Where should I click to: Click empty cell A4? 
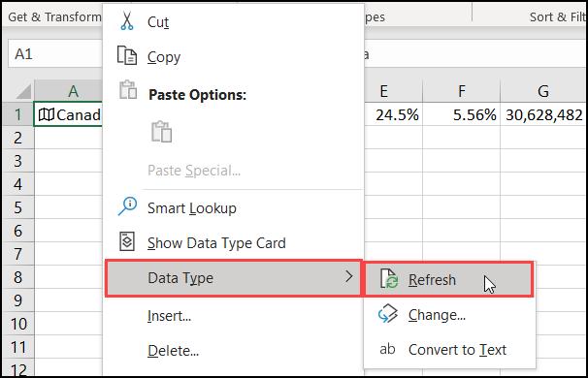[68, 184]
